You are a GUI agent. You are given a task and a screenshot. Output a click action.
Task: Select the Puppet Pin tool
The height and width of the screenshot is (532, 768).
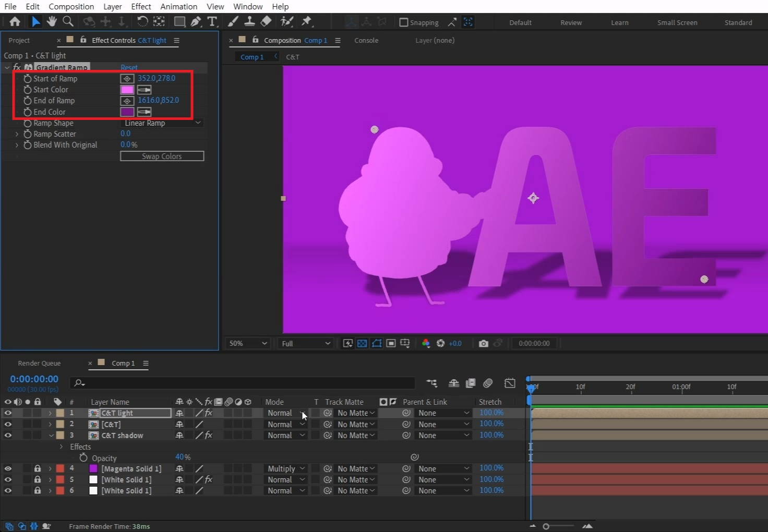307,21
